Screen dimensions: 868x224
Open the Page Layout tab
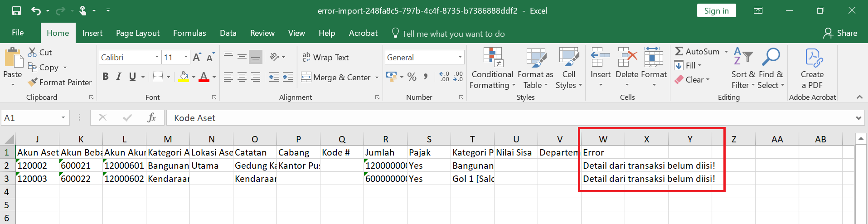(138, 33)
